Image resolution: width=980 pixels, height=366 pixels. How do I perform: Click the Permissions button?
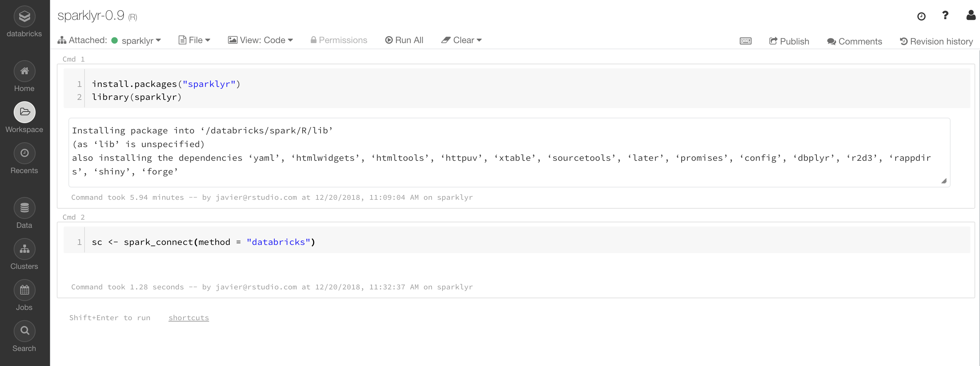[339, 40]
